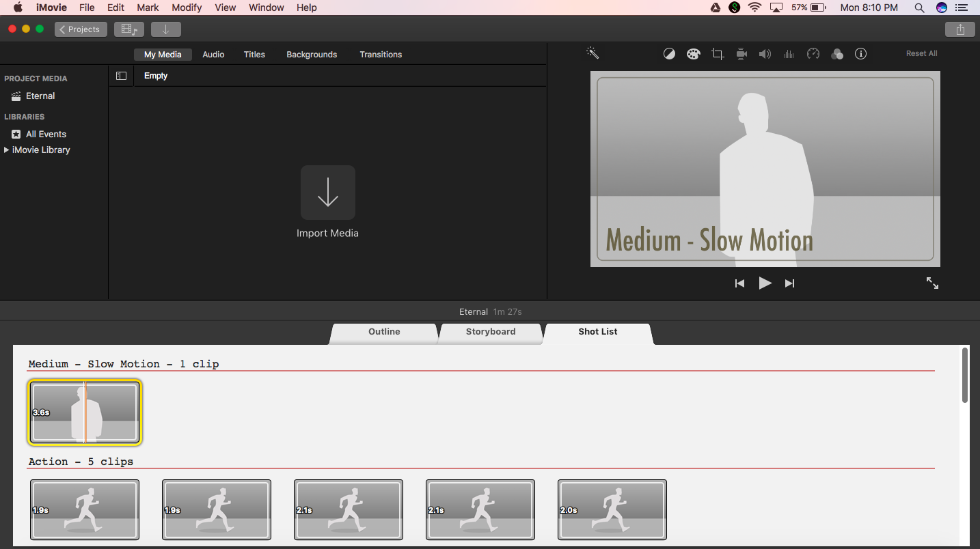Screen dimensions: 980x549
Task: Open the AirPlay display menu
Action: 776,8
